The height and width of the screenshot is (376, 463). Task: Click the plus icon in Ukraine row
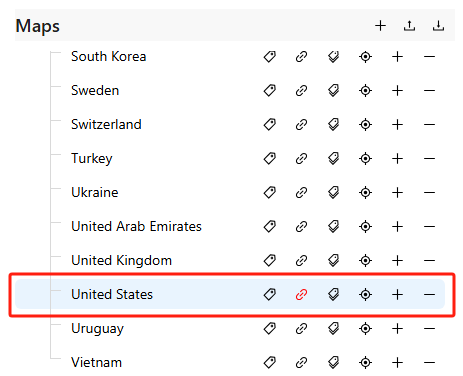[397, 193]
